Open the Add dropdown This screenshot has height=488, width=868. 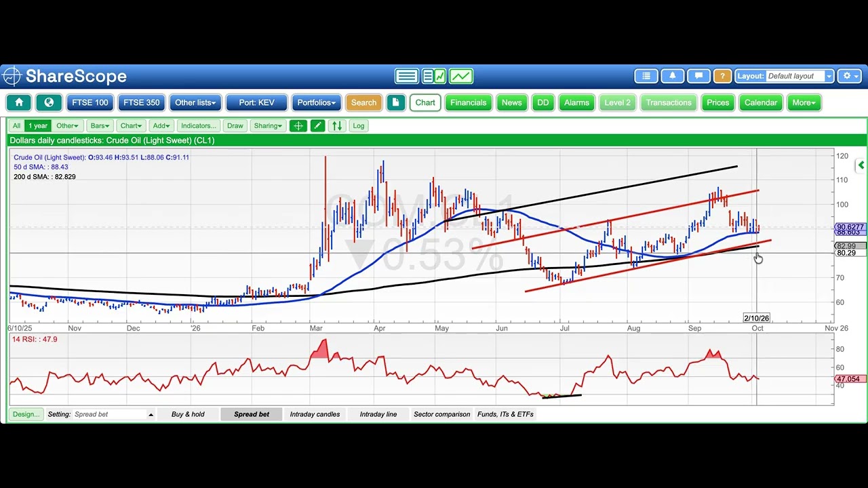(x=161, y=125)
